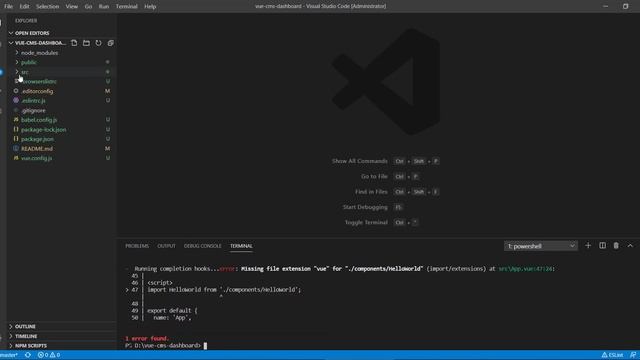This screenshot has height=360, width=640.
Task: Click the src\App.vue:47:24 link in terminal
Action: 526,269
